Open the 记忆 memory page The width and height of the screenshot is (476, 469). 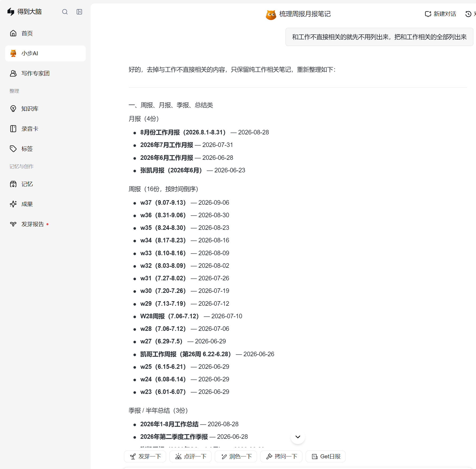click(x=45, y=184)
